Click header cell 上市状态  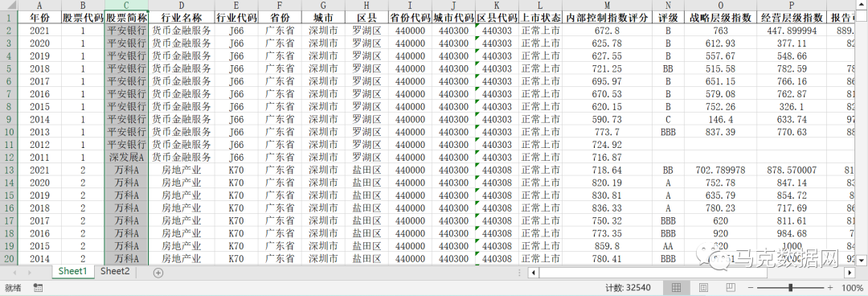[x=541, y=17]
